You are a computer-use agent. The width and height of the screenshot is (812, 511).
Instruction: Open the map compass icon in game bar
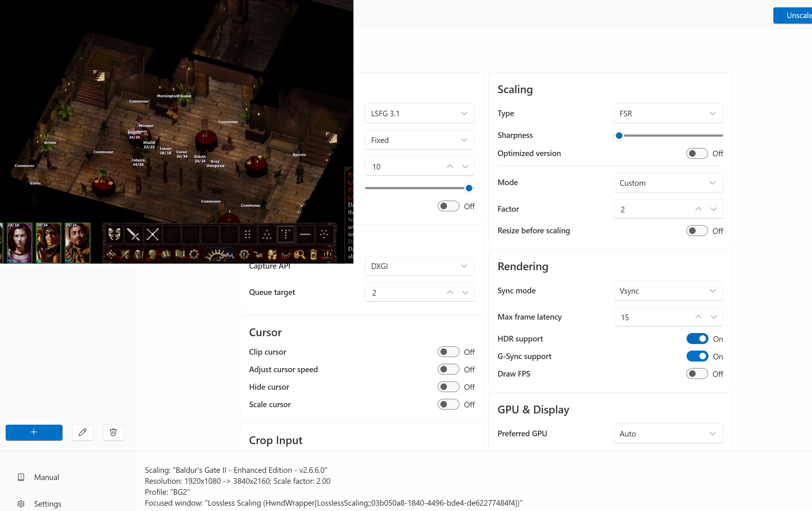[x=111, y=255]
